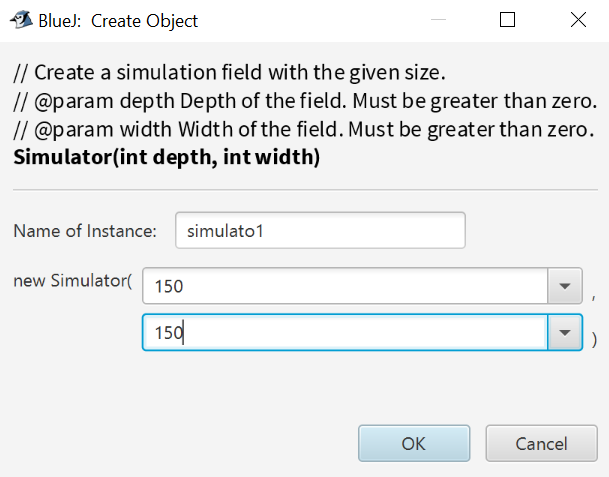Click the "Name of Instance:" label
Viewport: 609px width, 477px height.
tap(85, 231)
